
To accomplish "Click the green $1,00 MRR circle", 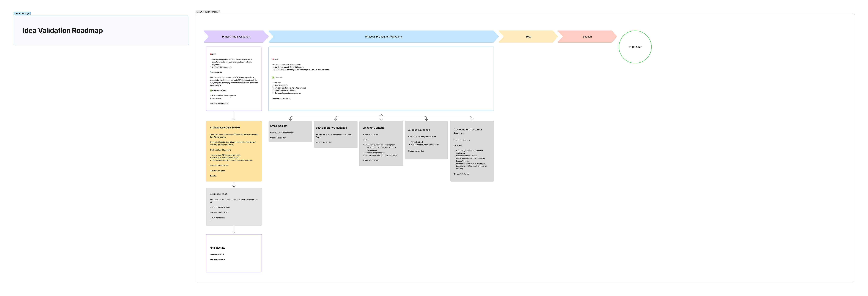I will coord(635,47).
